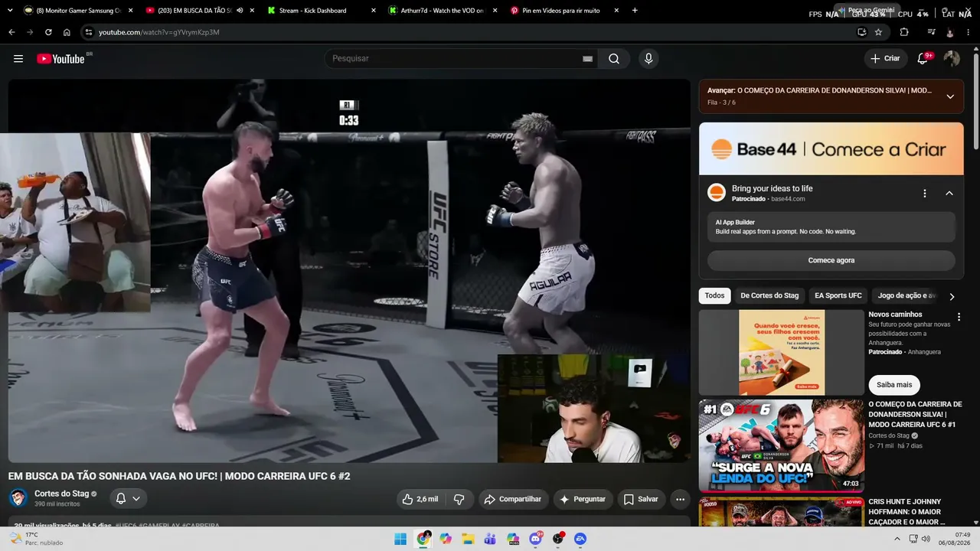Open the YouTube notifications bell

923,59
